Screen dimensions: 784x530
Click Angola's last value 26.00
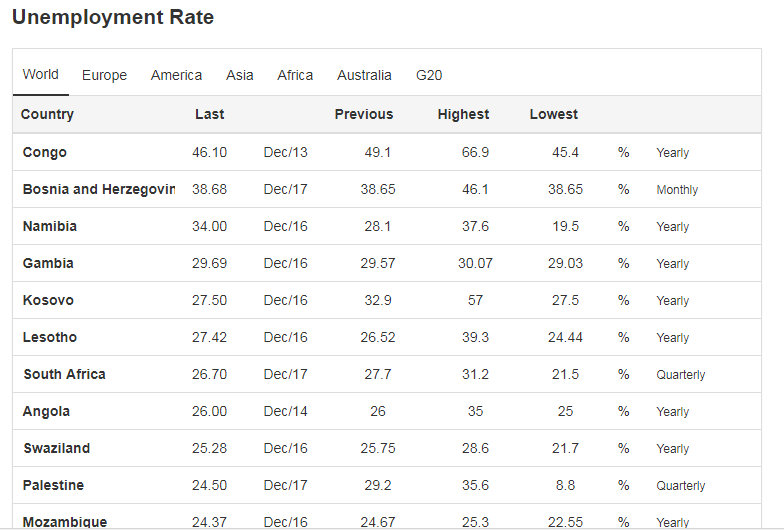tap(210, 412)
